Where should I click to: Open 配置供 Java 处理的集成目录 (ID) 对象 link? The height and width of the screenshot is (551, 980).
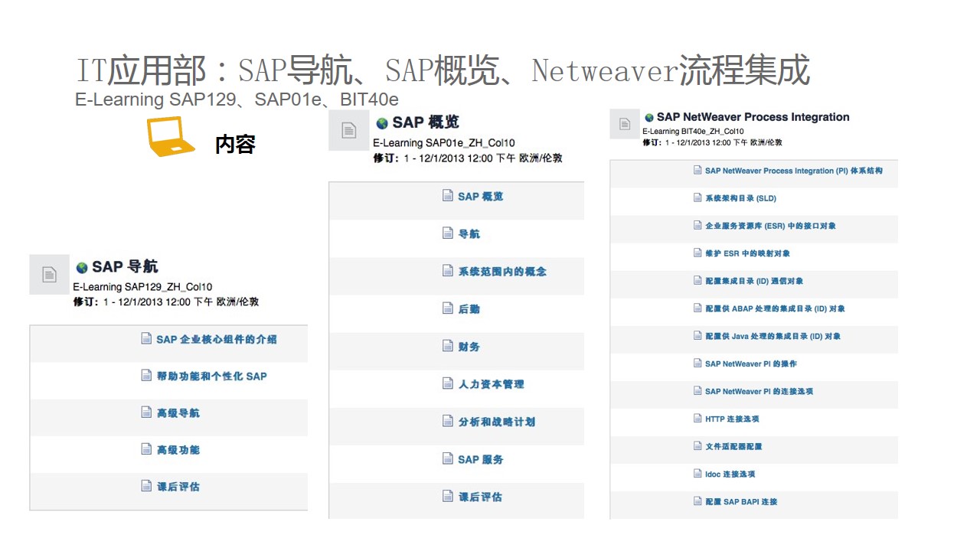[773, 336]
